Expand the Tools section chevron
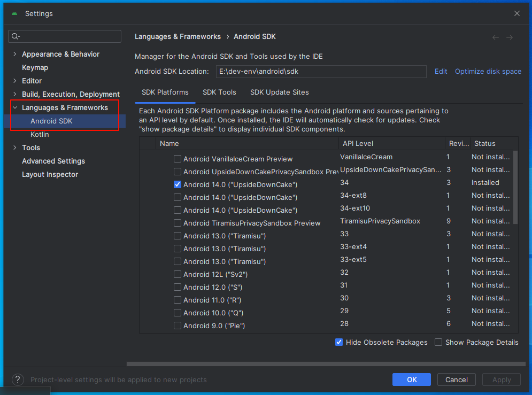The image size is (532, 395). [14, 148]
